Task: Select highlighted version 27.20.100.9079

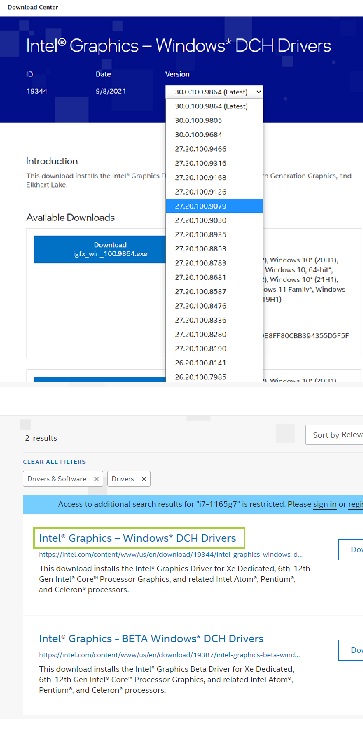Action: [214, 206]
